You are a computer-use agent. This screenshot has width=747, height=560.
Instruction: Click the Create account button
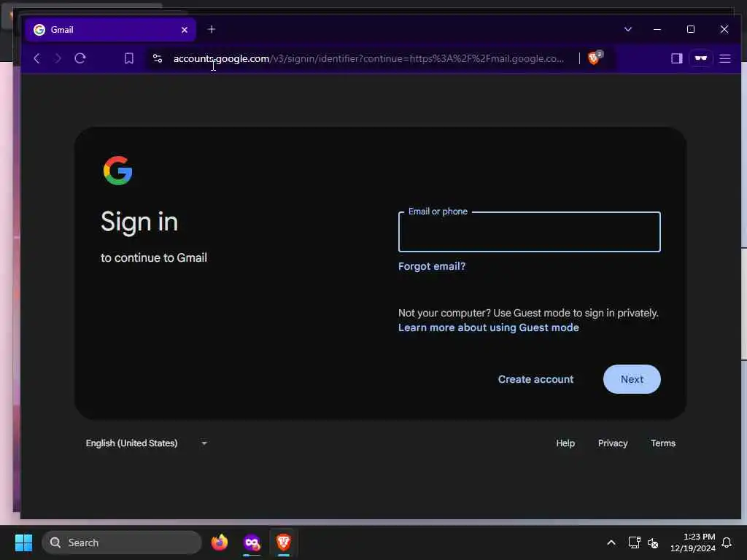[535, 379]
